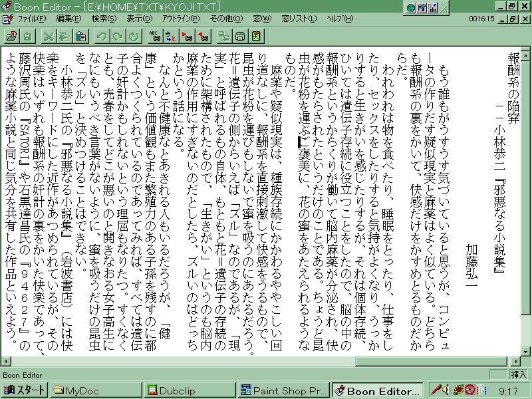Click the Boon Editor status bar text
This screenshot has width=532, height=399.
pyautogui.click(x=23, y=375)
